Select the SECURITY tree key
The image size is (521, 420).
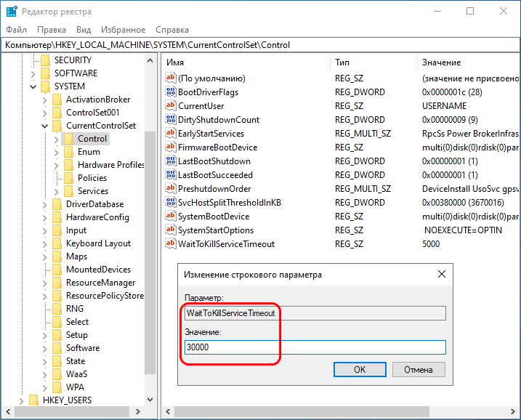coord(73,60)
